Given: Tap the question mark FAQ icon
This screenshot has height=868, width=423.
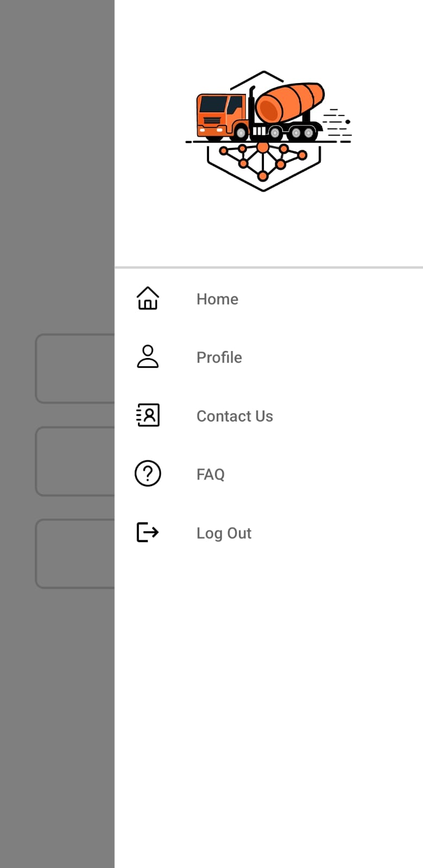Looking at the screenshot, I should tap(148, 474).
